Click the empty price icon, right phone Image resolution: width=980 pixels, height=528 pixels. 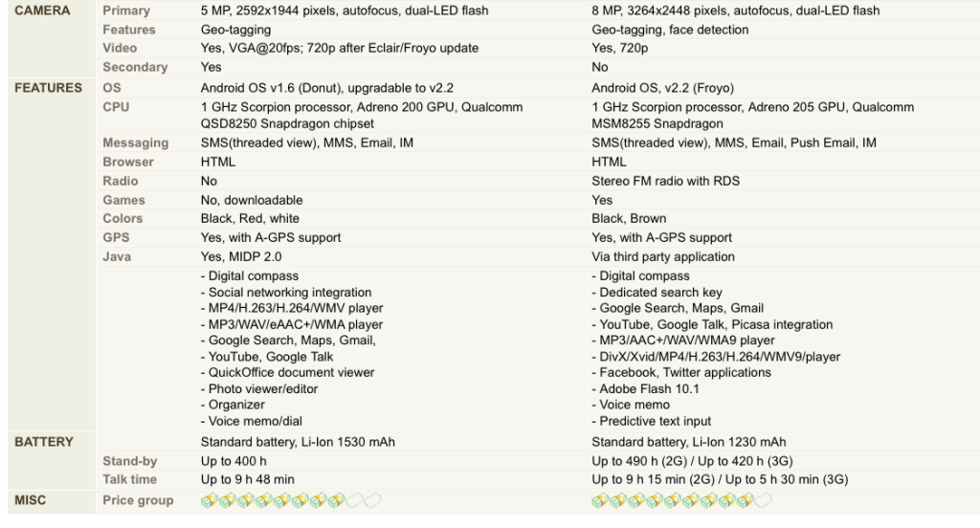pos(764,500)
